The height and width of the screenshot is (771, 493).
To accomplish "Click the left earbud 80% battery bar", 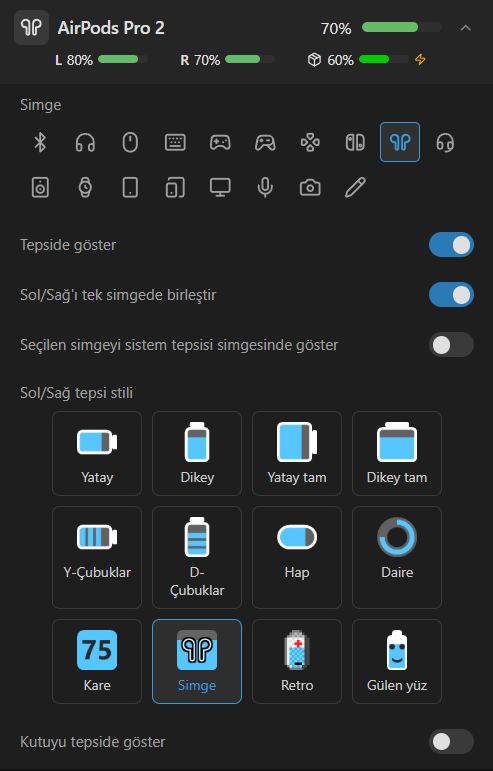I will coord(123,59).
